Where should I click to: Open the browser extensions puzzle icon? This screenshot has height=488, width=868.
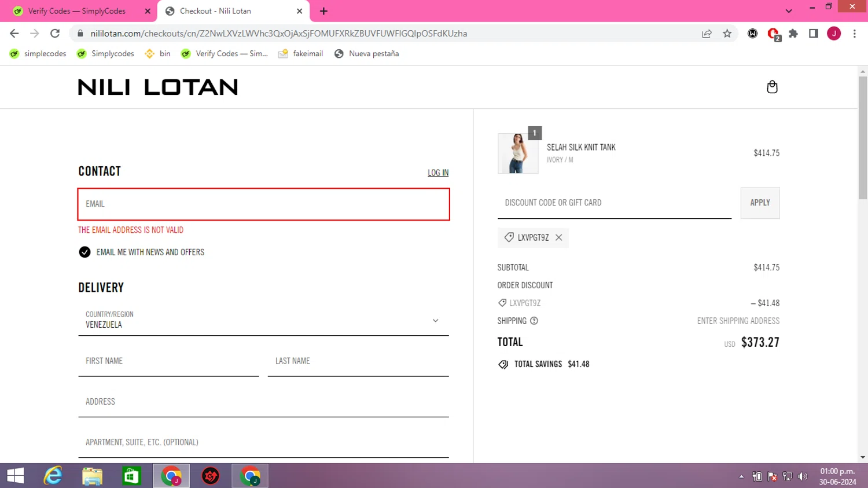pyautogui.click(x=793, y=34)
